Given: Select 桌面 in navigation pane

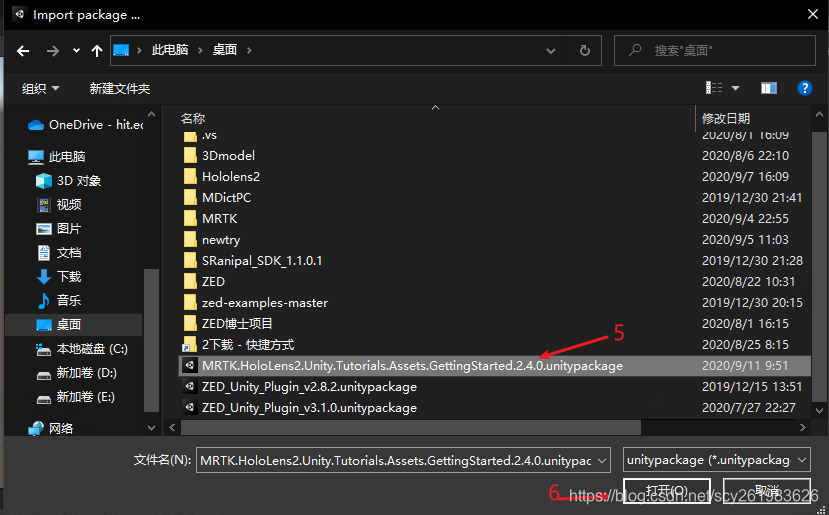Looking at the screenshot, I should 73,325.
